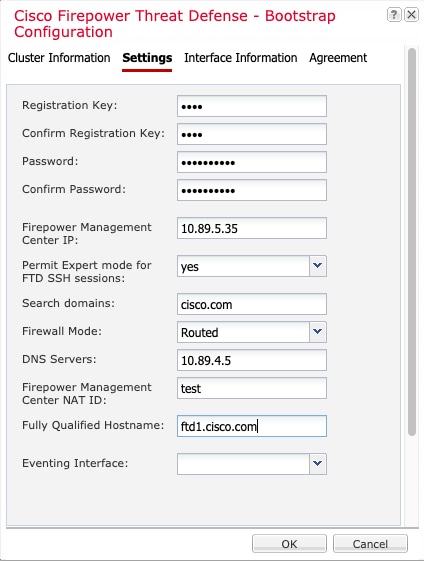Switch to Cluster Information tab
This screenshot has width=424, height=561.
tap(59, 58)
